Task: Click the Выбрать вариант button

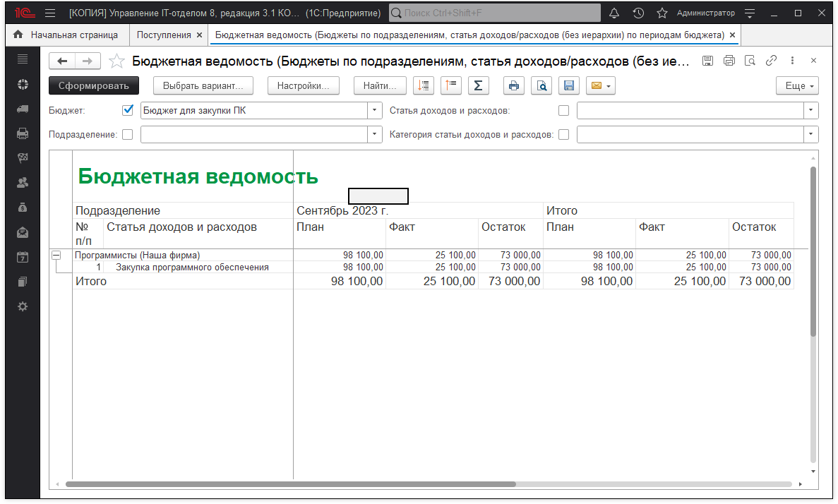Action: click(x=203, y=85)
